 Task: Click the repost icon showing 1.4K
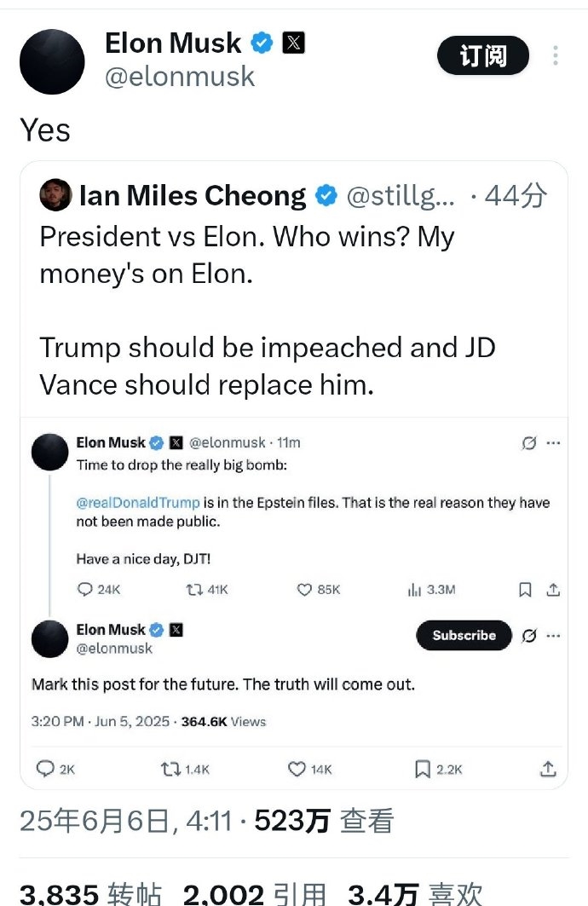[x=170, y=769]
